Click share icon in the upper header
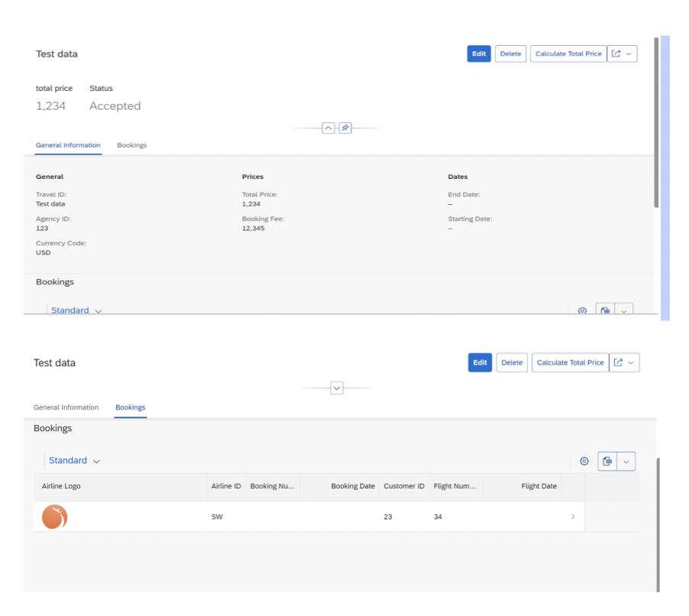 pos(616,53)
